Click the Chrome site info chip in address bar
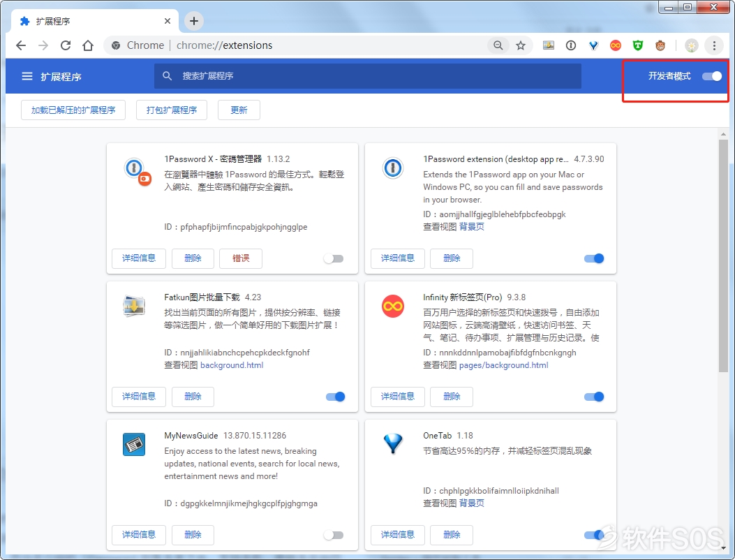735x560 pixels. pyautogui.click(x=138, y=45)
